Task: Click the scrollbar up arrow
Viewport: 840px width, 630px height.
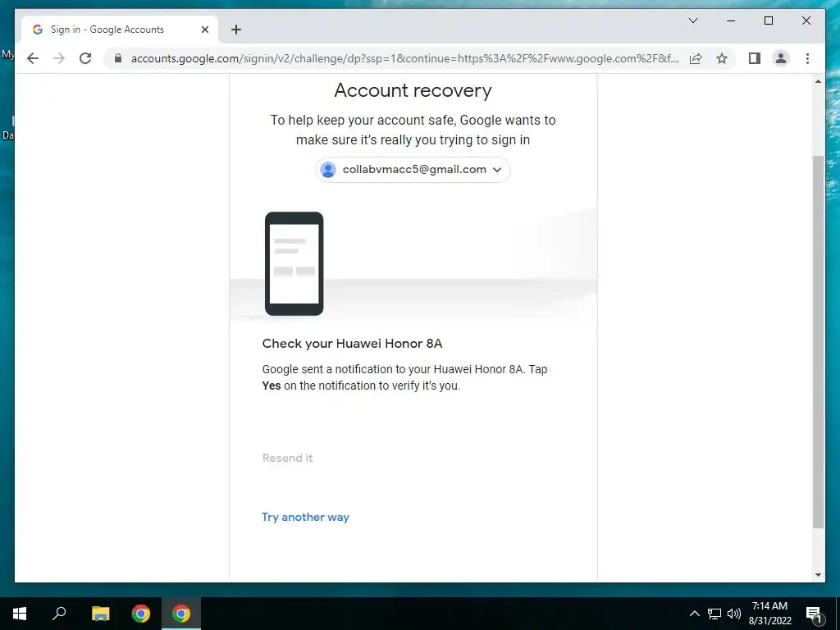Action: pos(818,81)
